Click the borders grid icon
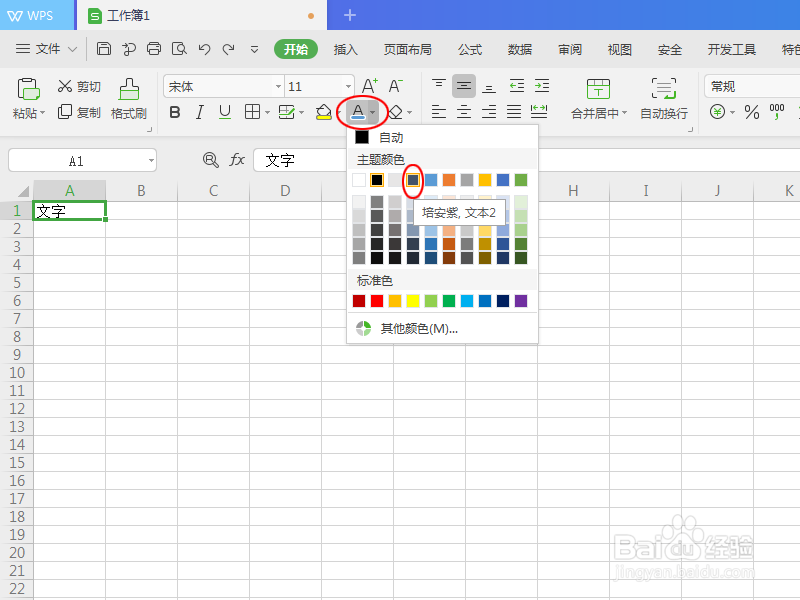 [x=253, y=112]
